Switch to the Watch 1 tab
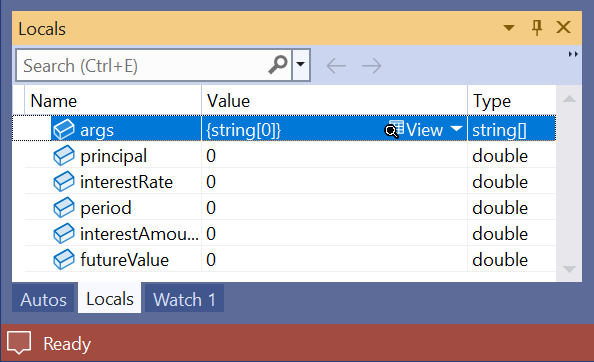Screen dimensions: 594x362 click(184, 299)
